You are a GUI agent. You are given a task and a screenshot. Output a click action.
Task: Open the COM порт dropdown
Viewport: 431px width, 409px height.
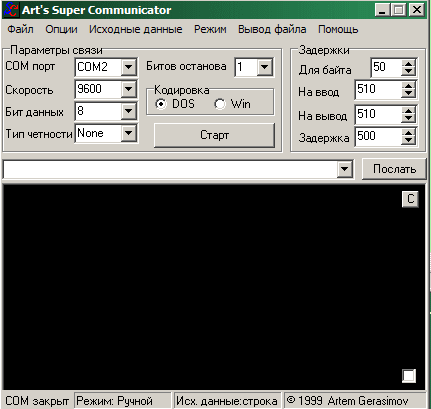click(128, 67)
